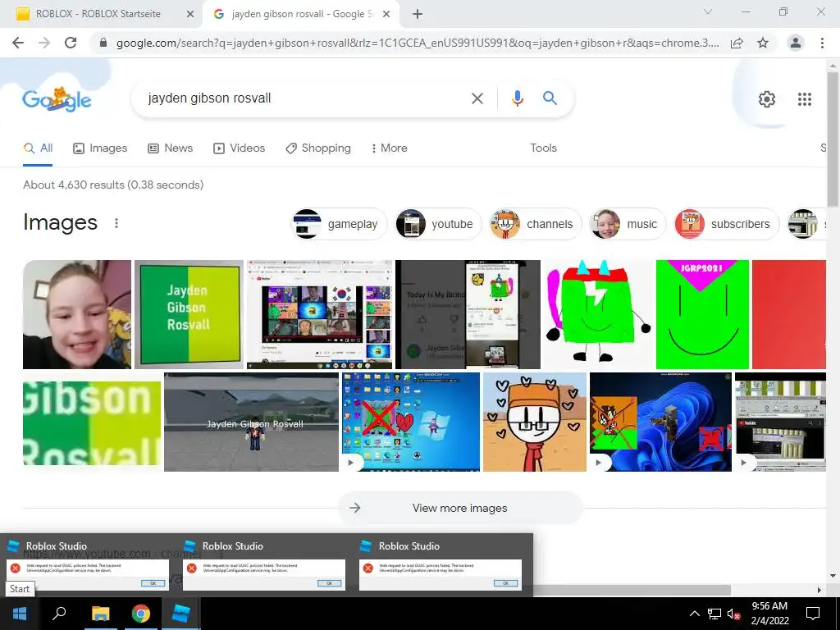The image size is (840, 630).
Task: Open the notification center
Action: tap(813, 614)
